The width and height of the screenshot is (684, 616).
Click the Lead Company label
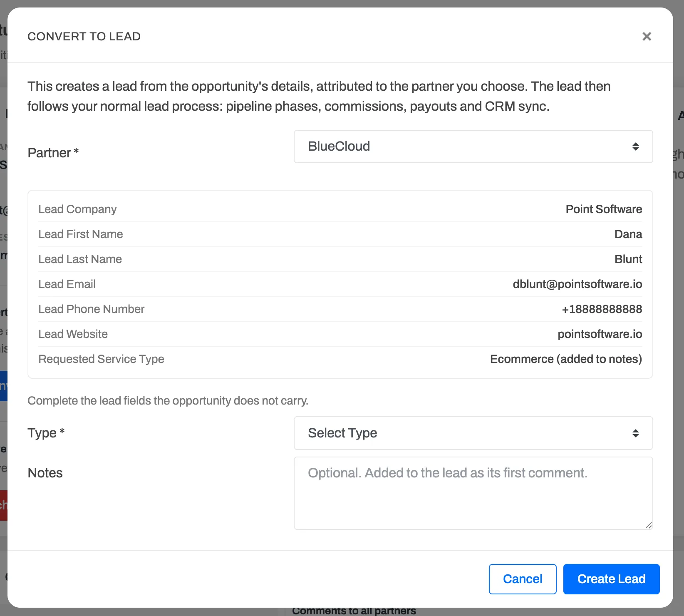click(x=77, y=209)
